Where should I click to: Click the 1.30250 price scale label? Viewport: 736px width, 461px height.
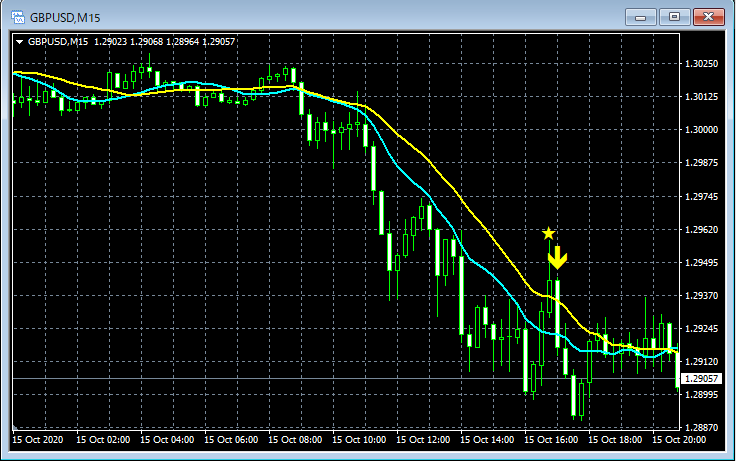coord(701,64)
